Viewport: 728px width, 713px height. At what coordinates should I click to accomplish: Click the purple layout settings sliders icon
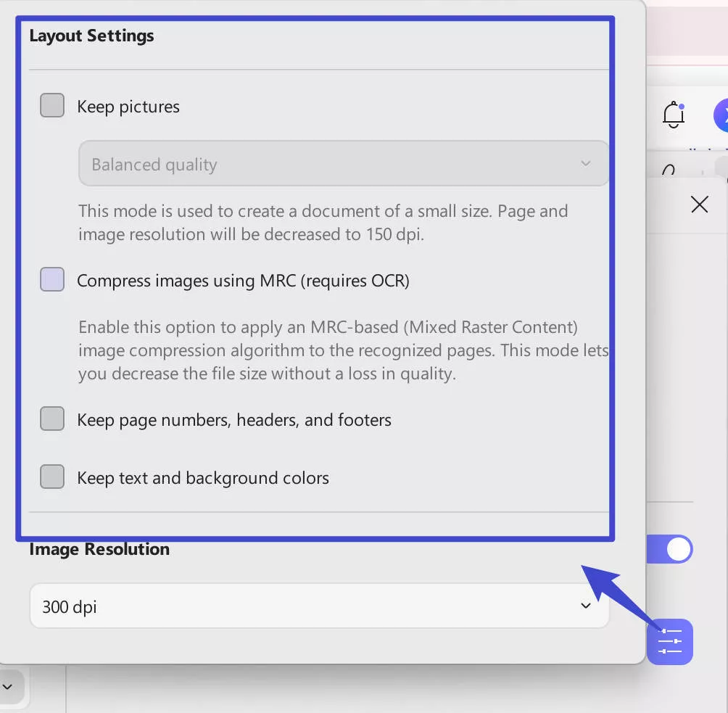click(x=670, y=642)
